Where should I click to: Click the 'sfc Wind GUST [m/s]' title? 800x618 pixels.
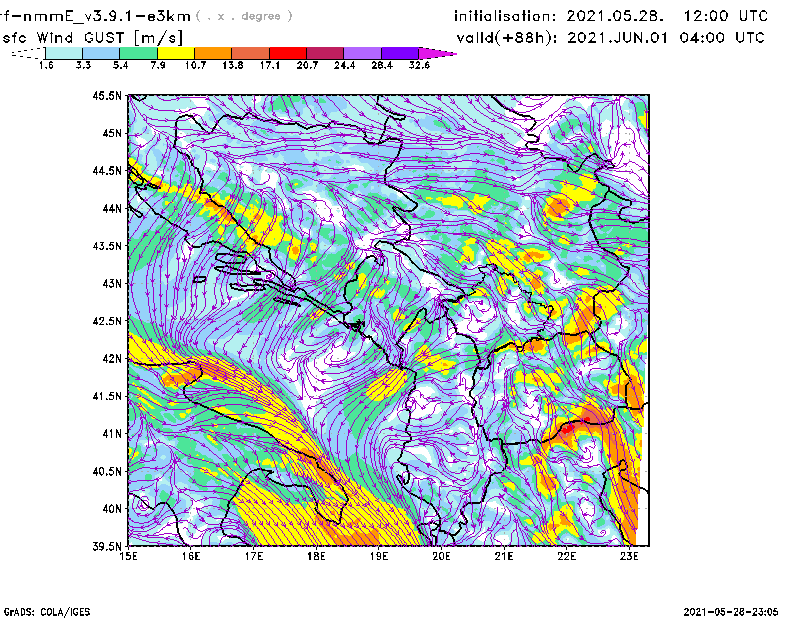pos(92,38)
